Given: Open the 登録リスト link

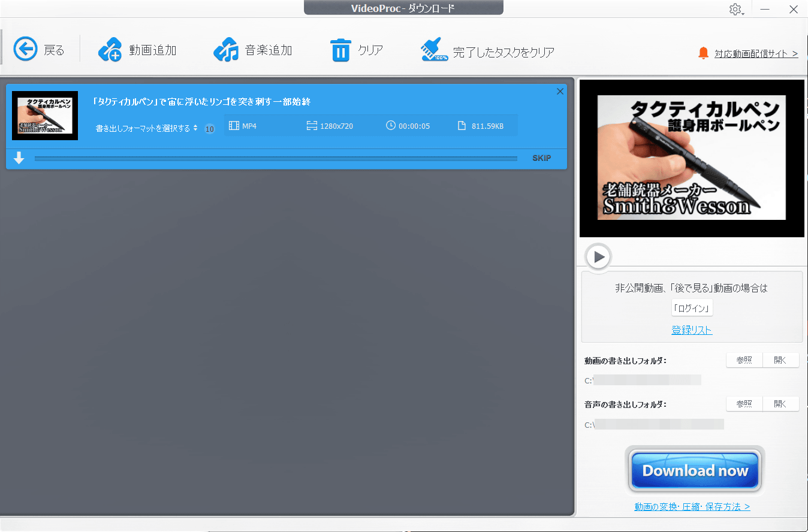Looking at the screenshot, I should [x=692, y=330].
